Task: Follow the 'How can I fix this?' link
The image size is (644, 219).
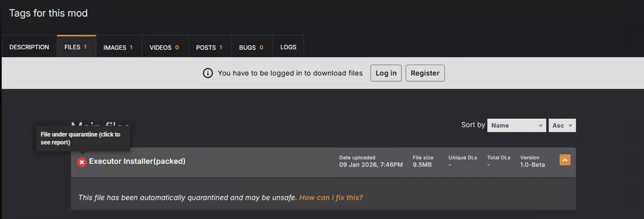Action: pos(331,197)
